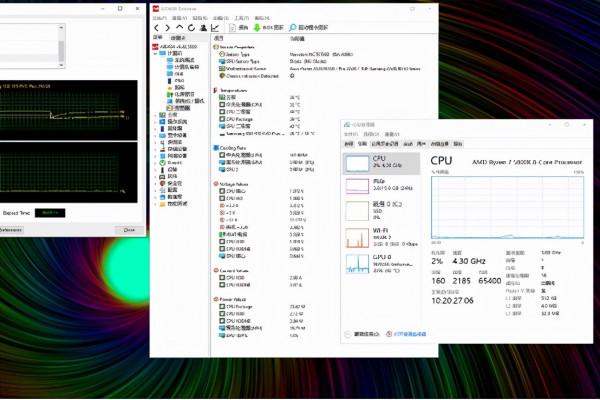Open Options menu in Task Manager

pyautogui.click(x=371, y=134)
